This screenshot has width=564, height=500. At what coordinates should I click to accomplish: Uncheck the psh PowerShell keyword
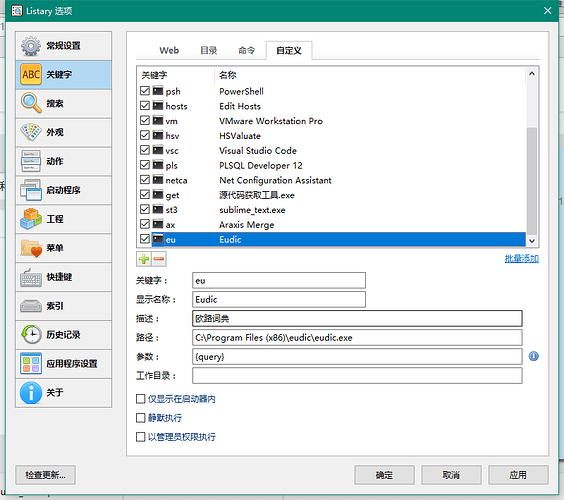point(145,91)
